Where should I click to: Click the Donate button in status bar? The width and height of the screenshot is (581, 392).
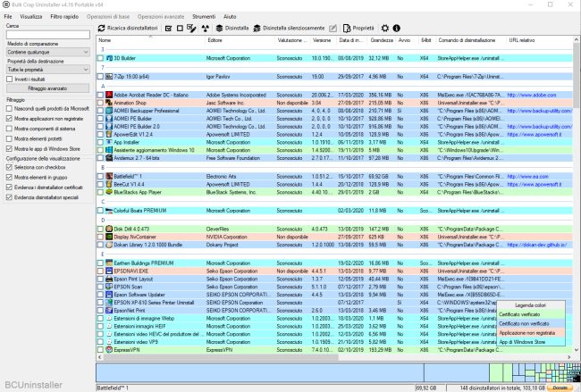point(559,388)
